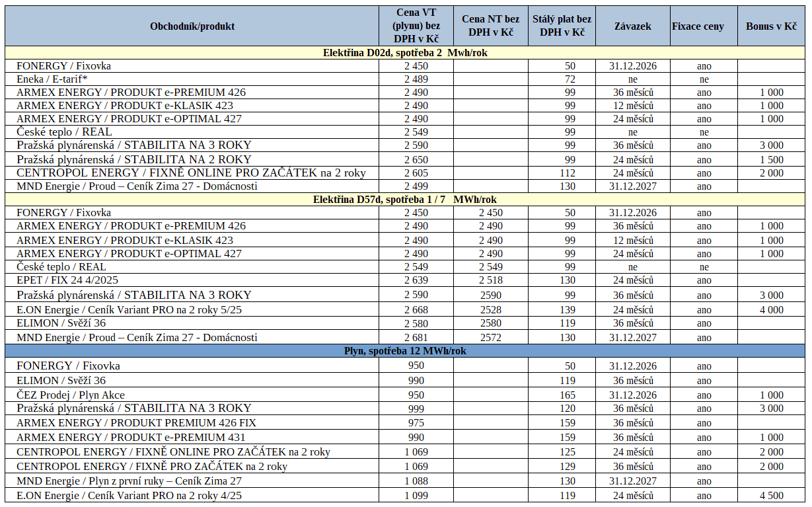Click the 'ne' commitment cell in Eneka row

[x=633, y=79]
